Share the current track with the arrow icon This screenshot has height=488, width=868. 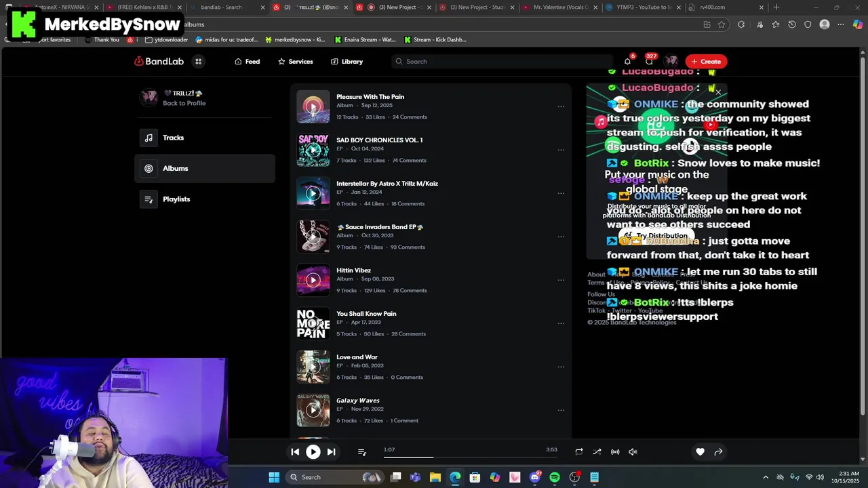pyautogui.click(x=718, y=452)
